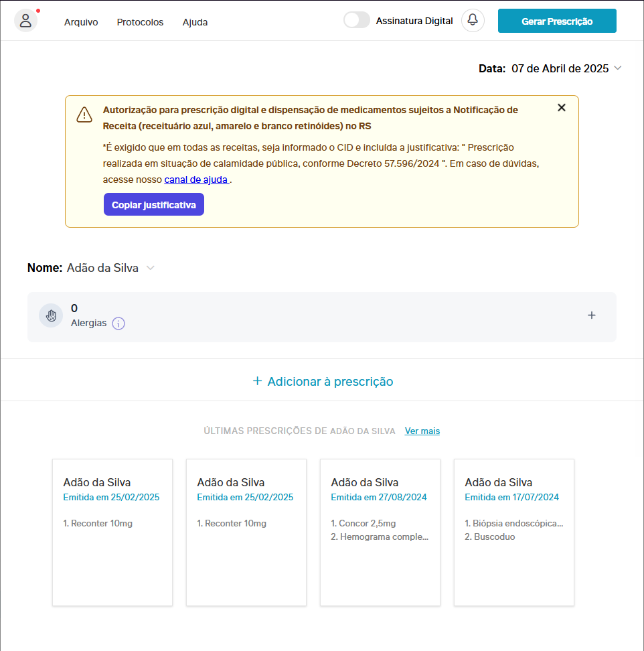Open the prescription card with Concor 2,5mg
The width and height of the screenshot is (644, 651).
click(380, 532)
